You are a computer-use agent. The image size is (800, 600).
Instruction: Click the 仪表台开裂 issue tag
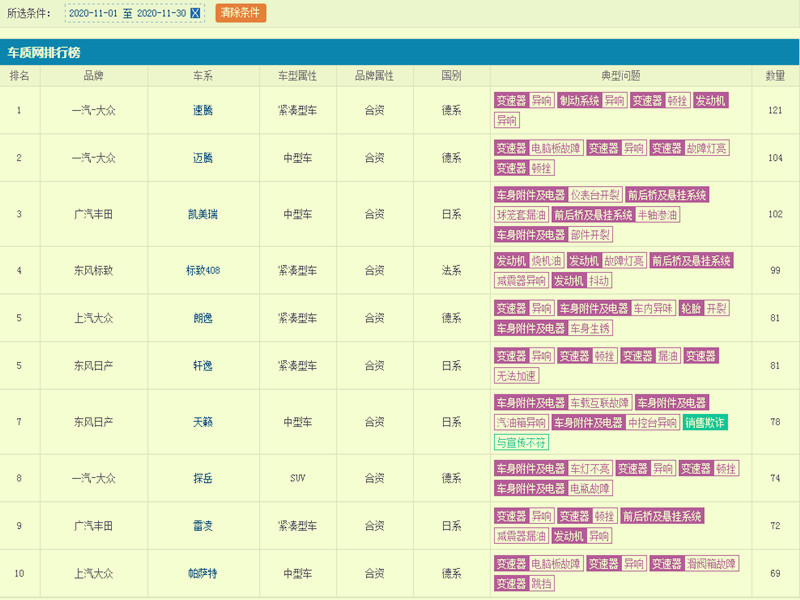[x=595, y=195]
